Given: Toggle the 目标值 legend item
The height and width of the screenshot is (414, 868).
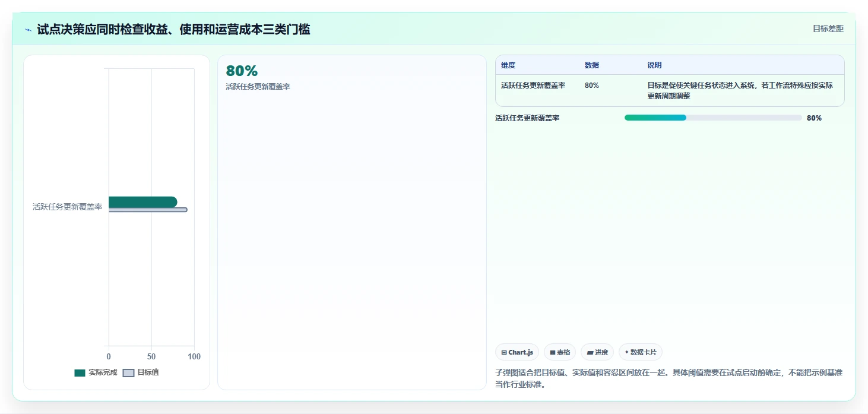Looking at the screenshot, I should tap(141, 372).
